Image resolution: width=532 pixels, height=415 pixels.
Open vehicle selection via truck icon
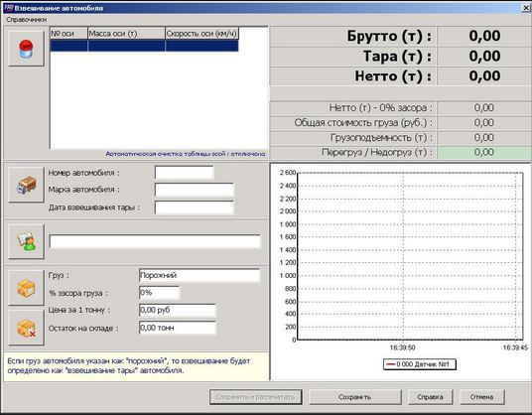[26, 185]
